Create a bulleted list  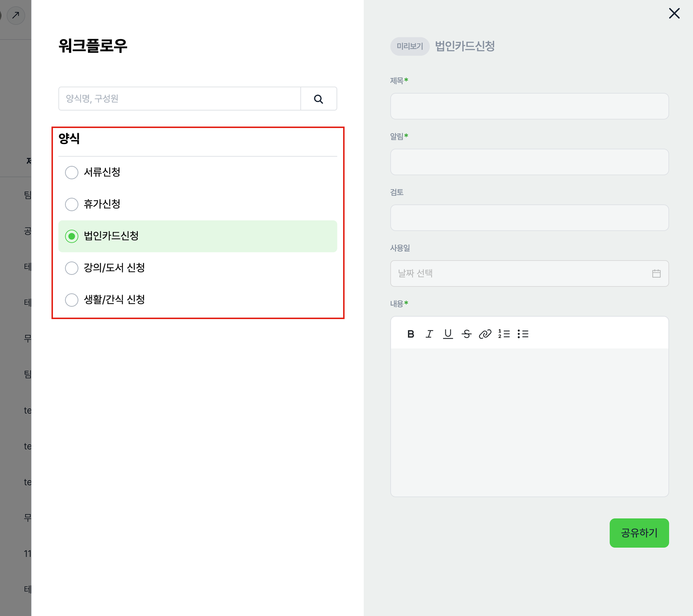pos(523,334)
